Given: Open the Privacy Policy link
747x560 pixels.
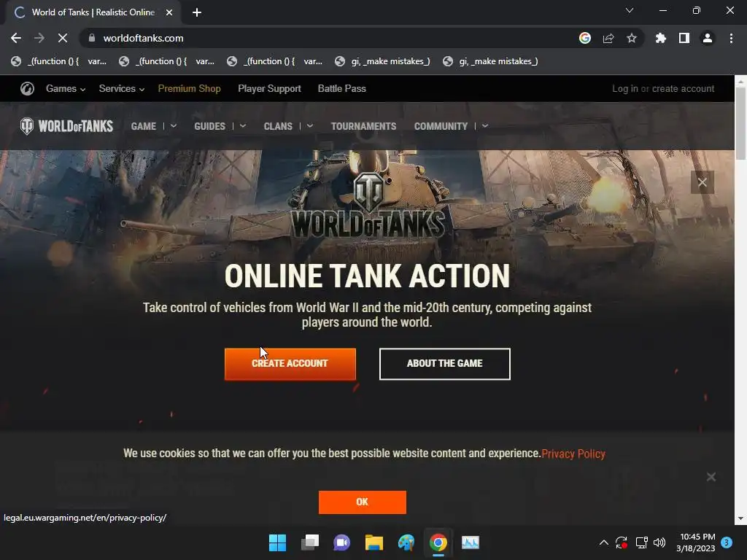Looking at the screenshot, I should point(573,454).
